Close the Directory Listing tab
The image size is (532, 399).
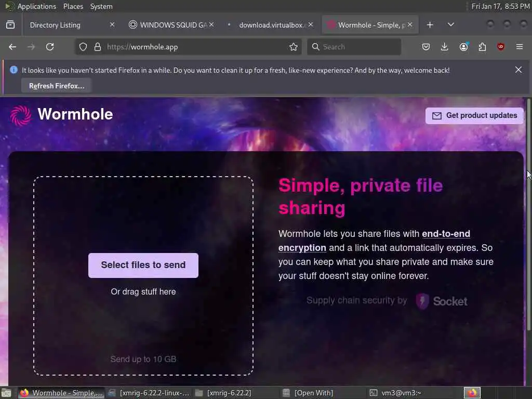(112, 25)
